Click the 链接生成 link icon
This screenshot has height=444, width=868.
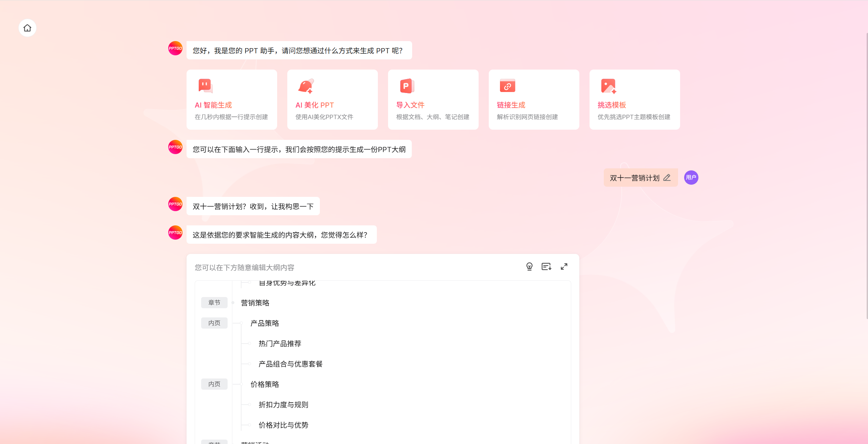[507, 86]
